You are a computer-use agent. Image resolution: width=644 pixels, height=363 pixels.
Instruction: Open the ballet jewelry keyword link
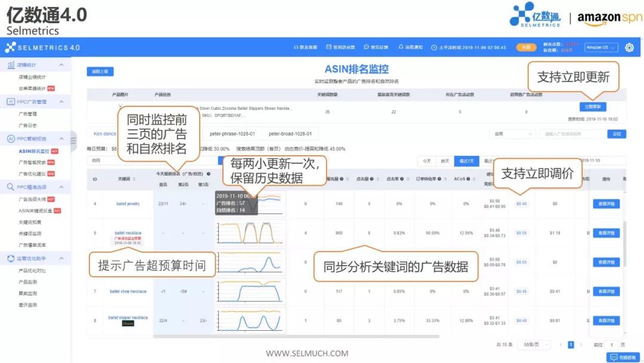[x=128, y=204]
